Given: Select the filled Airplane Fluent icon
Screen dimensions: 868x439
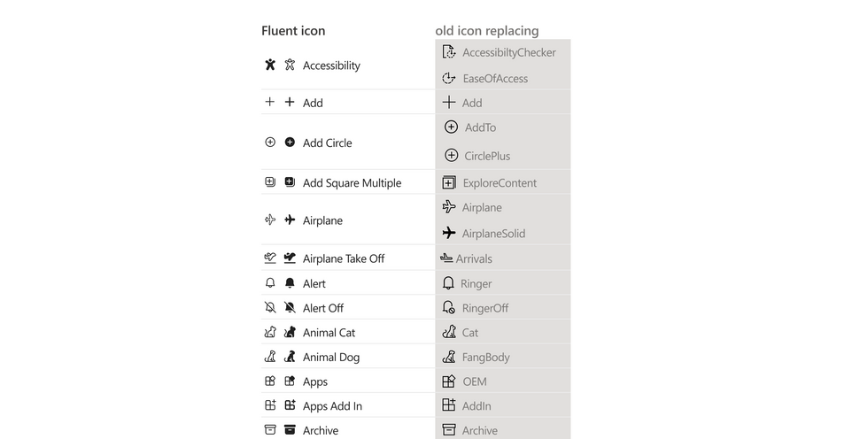Looking at the screenshot, I should (x=290, y=219).
